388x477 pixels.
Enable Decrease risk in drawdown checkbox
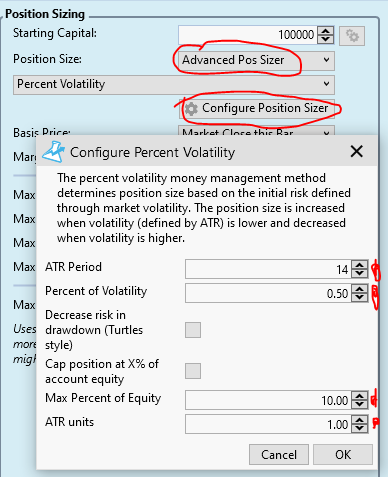[193, 330]
